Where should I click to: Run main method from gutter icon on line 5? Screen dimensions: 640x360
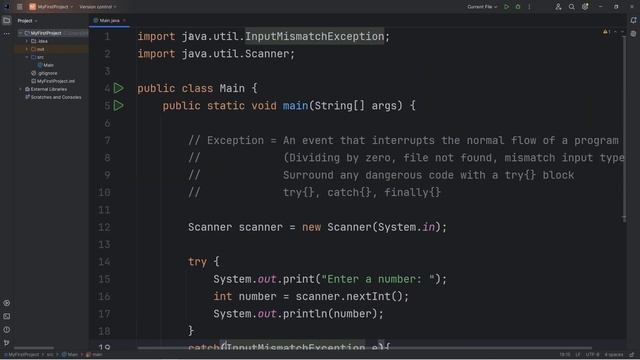coord(118,106)
